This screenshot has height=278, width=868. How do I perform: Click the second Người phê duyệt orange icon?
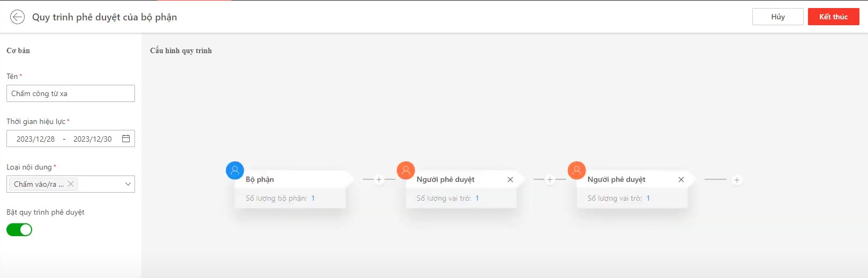577,170
